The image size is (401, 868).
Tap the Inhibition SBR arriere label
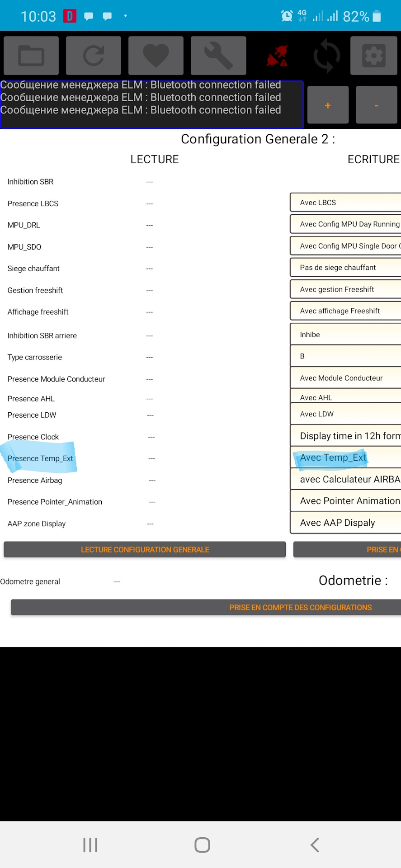tap(42, 335)
